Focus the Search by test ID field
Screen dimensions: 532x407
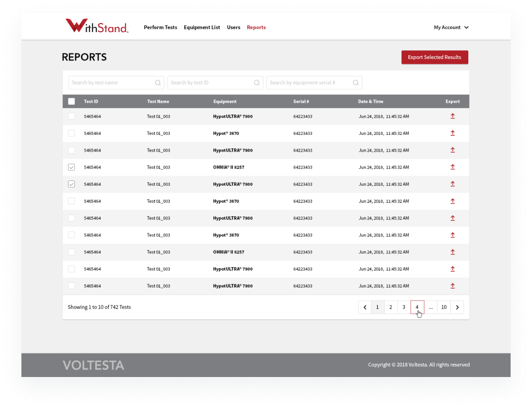pyautogui.click(x=215, y=83)
